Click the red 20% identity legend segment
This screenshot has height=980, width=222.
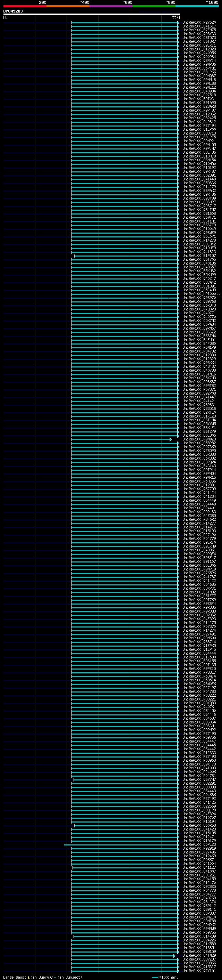coord(25,6)
